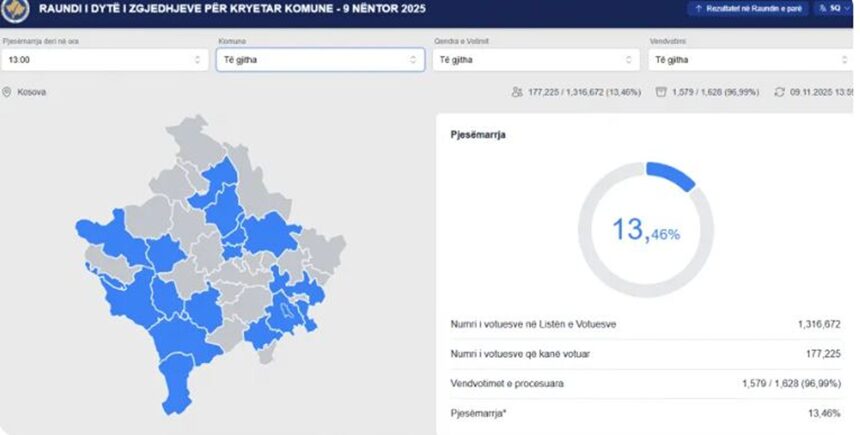Select the southernmost blue municipality on the map
The width and height of the screenshot is (860, 435).
click(177, 393)
